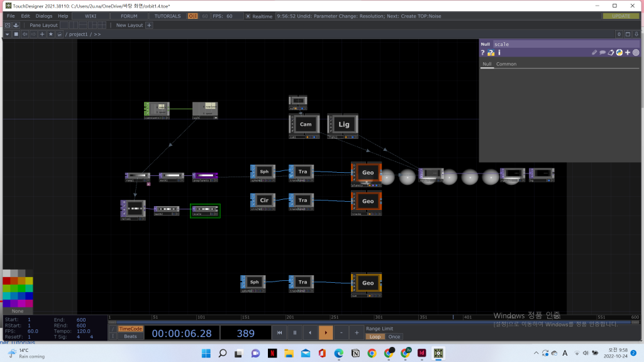This screenshot has height=362, width=644.
Task: Select the single pane layout icon
Action: pyautogui.click(x=64, y=25)
